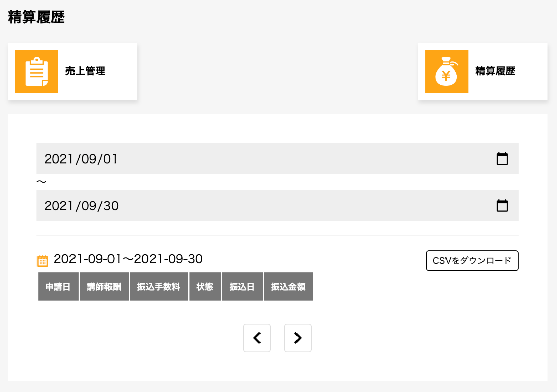Go to next page arrow
This screenshot has width=557, height=392.
pyautogui.click(x=298, y=338)
